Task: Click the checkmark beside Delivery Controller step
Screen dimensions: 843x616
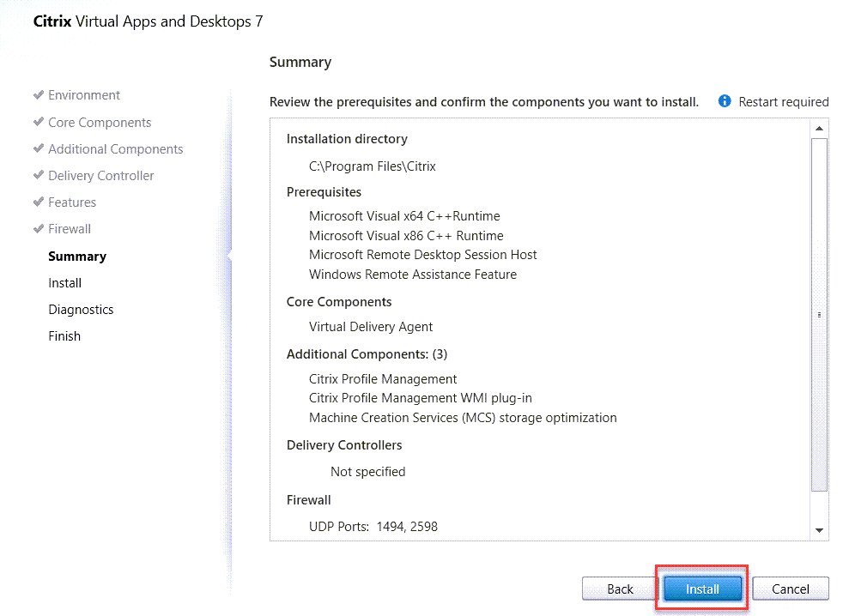Action: coord(39,175)
